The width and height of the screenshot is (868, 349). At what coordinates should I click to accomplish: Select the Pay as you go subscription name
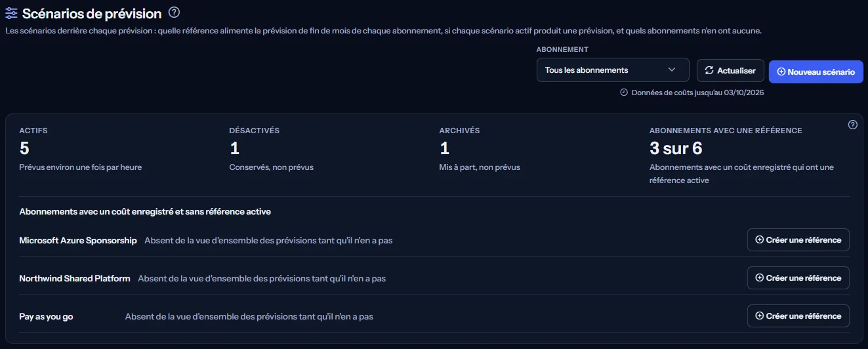point(47,317)
